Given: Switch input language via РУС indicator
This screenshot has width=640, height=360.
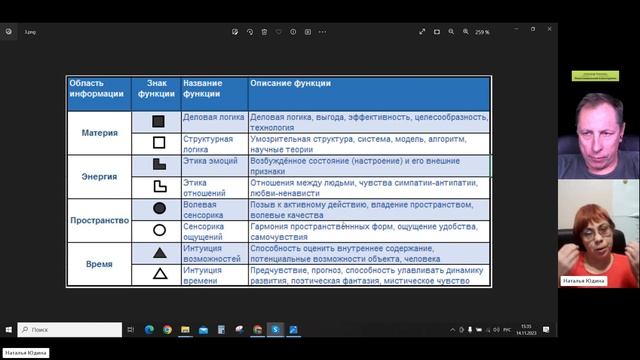Looking at the screenshot, I should pos(507,330).
